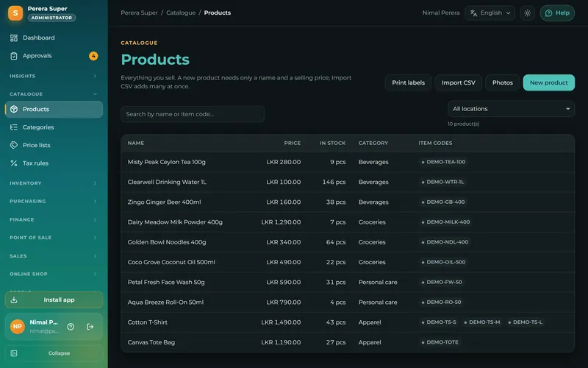Viewport: 588px width, 368px height.
Task: Go to Price lists in the sidebar
Action: coord(54,145)
